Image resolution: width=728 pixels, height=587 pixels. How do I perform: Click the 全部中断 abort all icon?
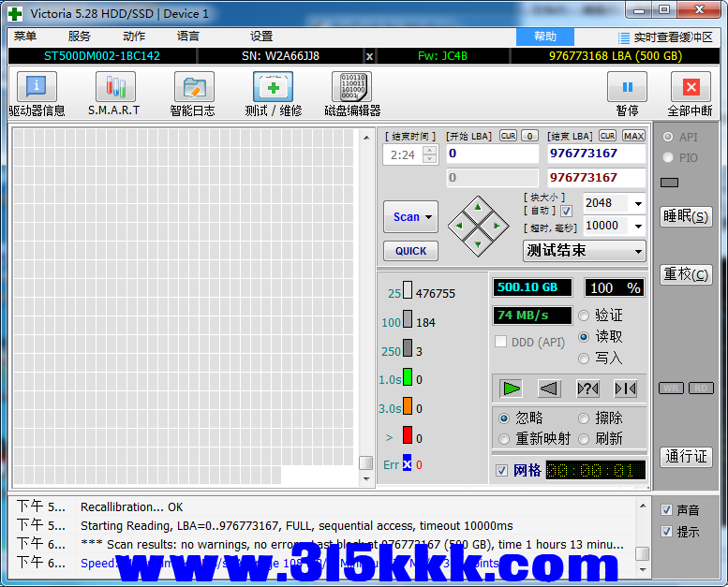(690, 88)
